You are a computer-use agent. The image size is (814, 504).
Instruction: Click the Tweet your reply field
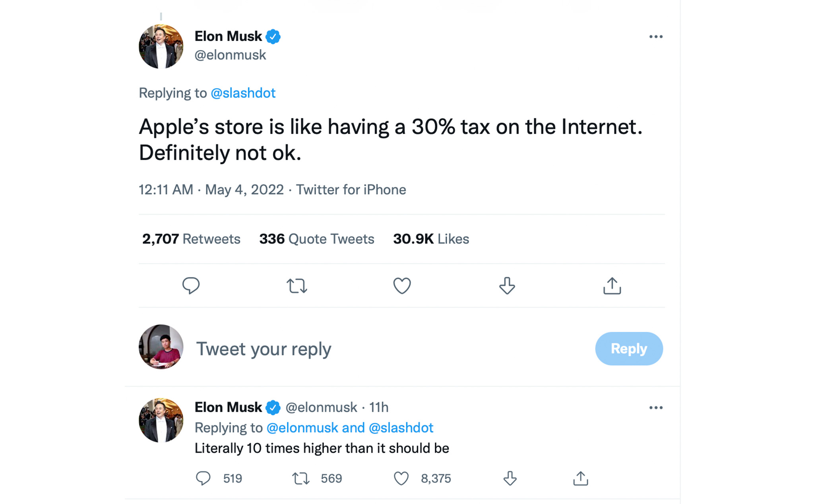click(x=264, y=349)
